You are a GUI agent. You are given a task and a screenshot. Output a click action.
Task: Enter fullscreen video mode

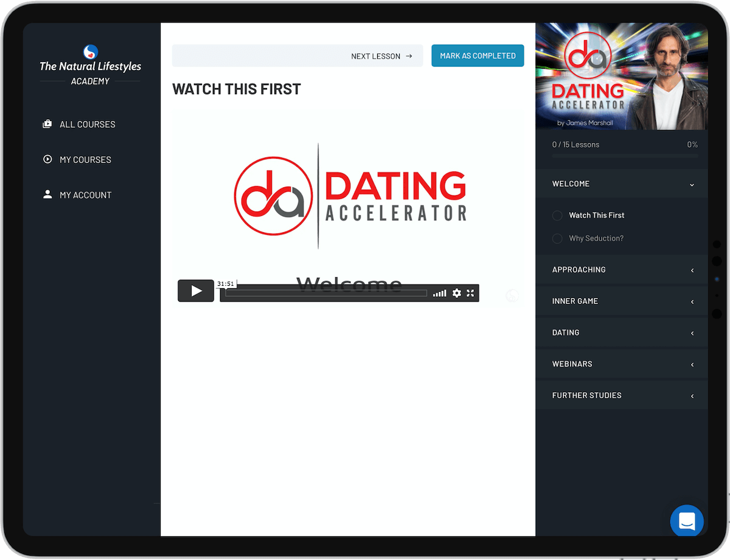click(x=470, y=293)
